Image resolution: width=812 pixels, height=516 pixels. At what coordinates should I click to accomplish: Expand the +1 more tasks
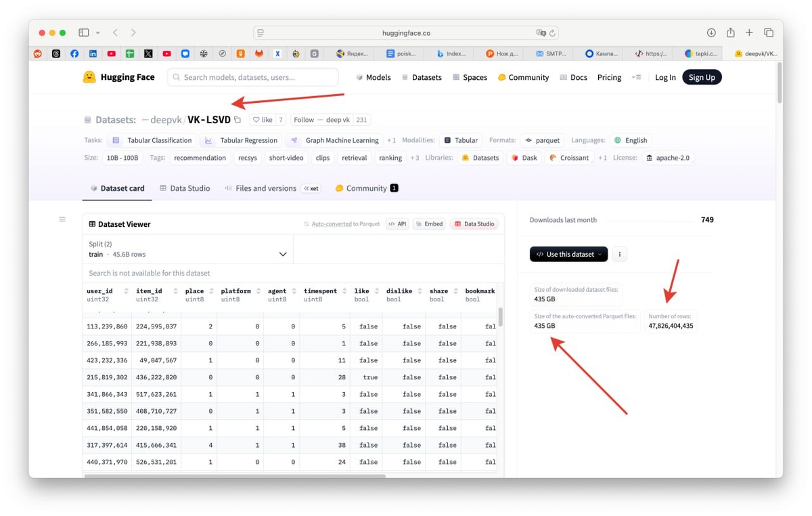tap(392, 140)
